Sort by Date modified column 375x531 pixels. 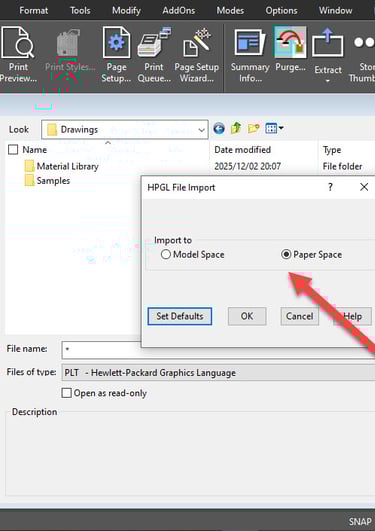pyautogui.click(x=243, y=150)
